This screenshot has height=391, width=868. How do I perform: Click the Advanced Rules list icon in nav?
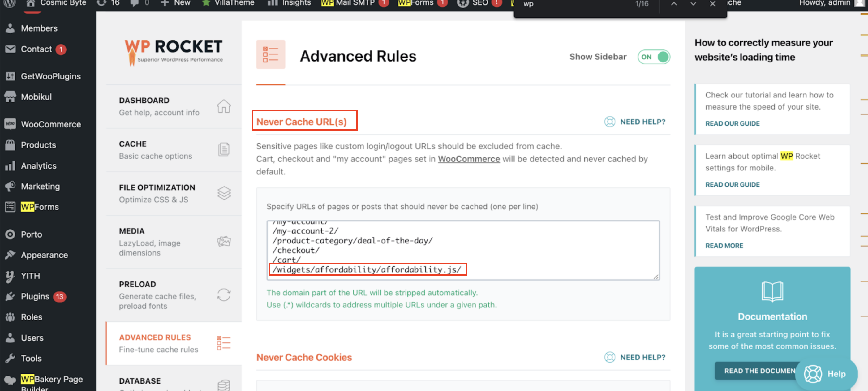click(x=224, y=343)
